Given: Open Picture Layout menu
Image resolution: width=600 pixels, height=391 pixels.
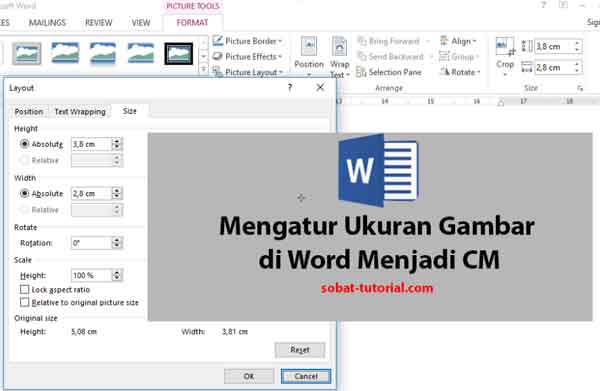Looking at the screenshot, I should point(247,72).
